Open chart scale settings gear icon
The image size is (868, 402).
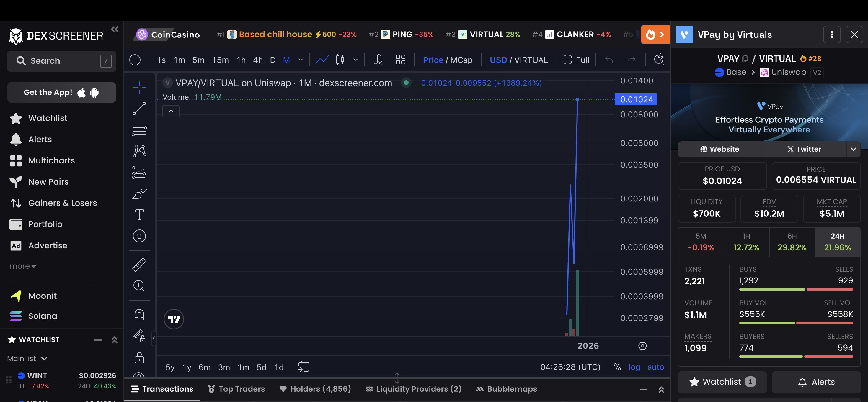pos(642,346)
